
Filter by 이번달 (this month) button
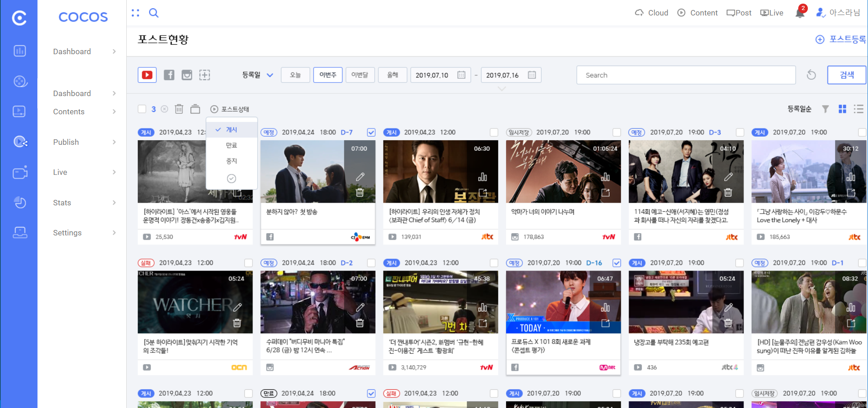tap(360, 75)
